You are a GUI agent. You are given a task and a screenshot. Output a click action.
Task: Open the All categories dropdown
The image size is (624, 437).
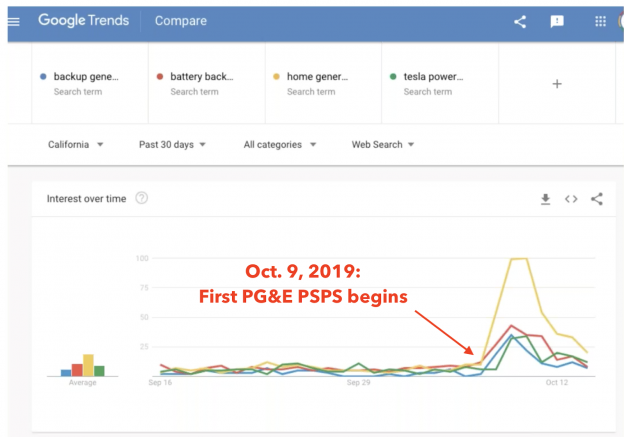point(280,144)
